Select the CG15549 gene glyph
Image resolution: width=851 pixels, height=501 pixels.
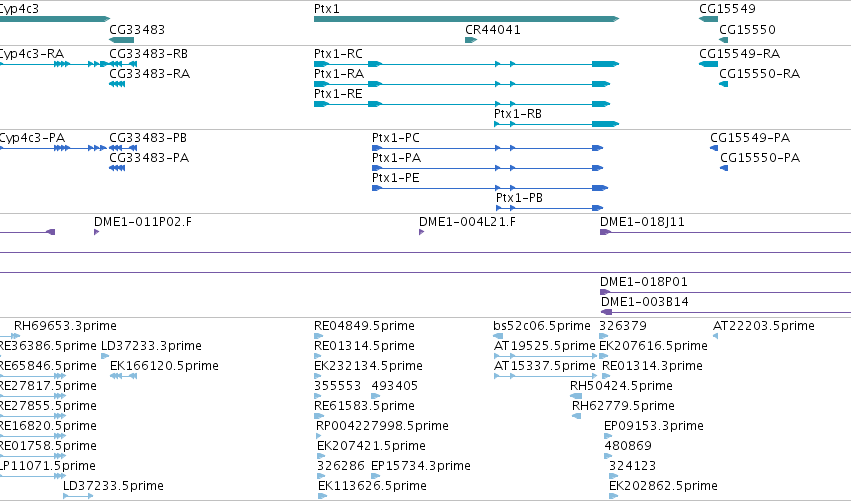(708, 19)
